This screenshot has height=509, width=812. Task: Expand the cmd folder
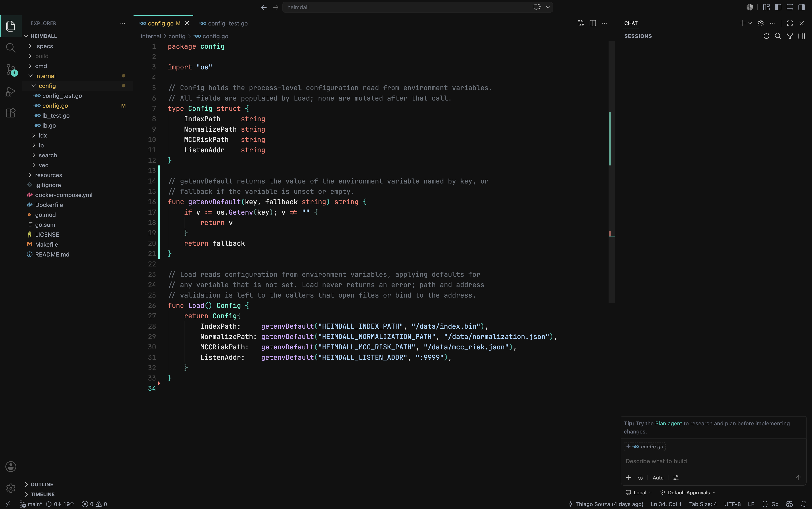tap(77, 66)
